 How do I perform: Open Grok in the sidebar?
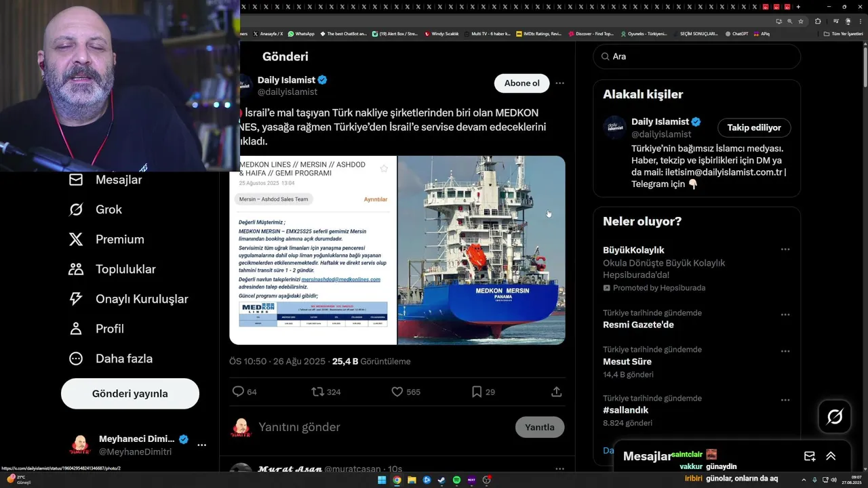95,209
